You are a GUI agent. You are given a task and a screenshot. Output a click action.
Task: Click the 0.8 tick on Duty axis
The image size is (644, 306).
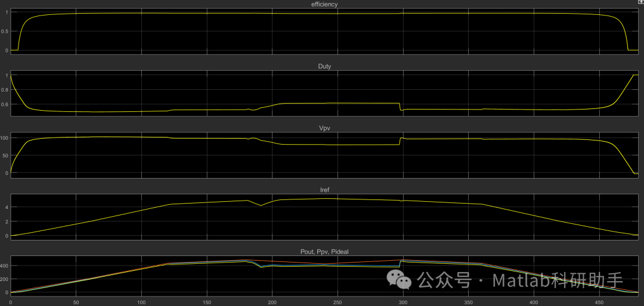click(x=5, y=90)
